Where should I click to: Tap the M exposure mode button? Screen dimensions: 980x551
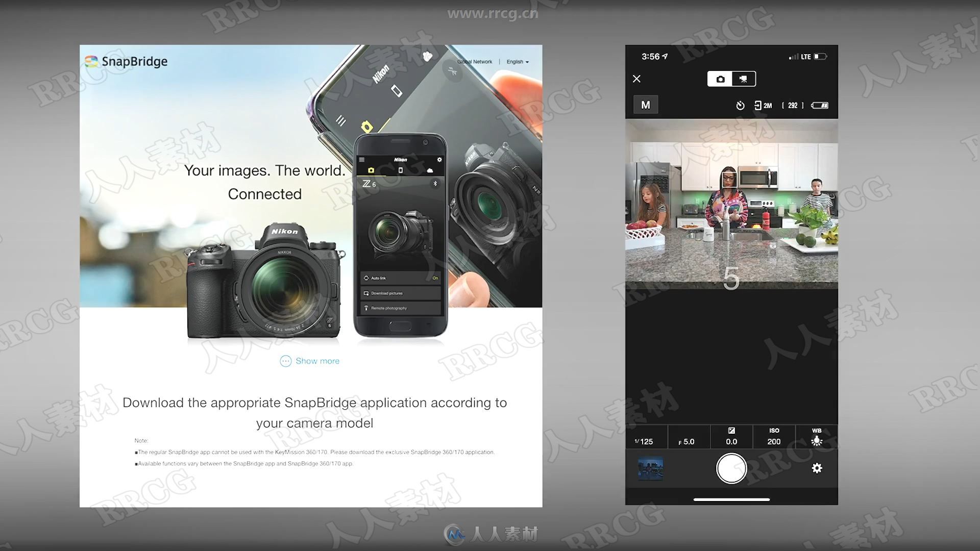tap(646, 105)
